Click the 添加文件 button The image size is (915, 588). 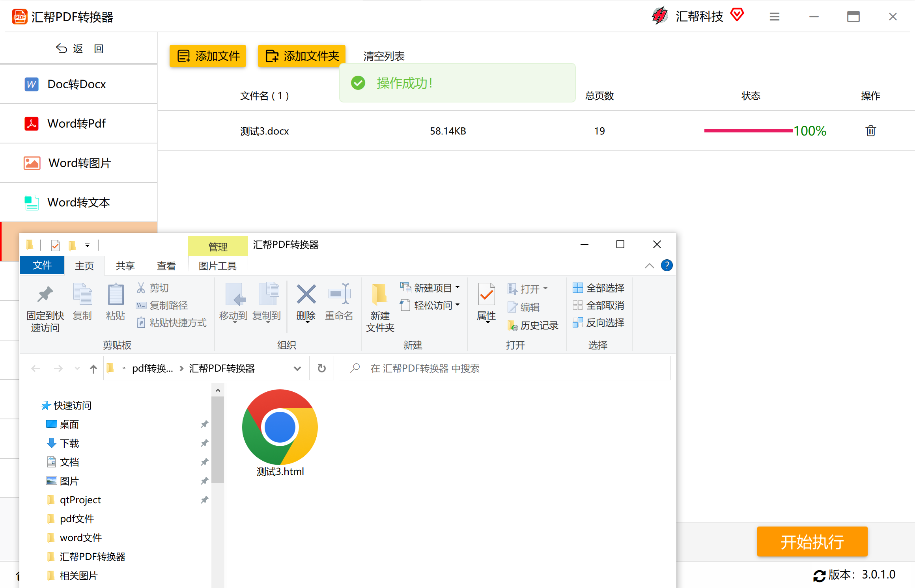click(x=208, y=56)
